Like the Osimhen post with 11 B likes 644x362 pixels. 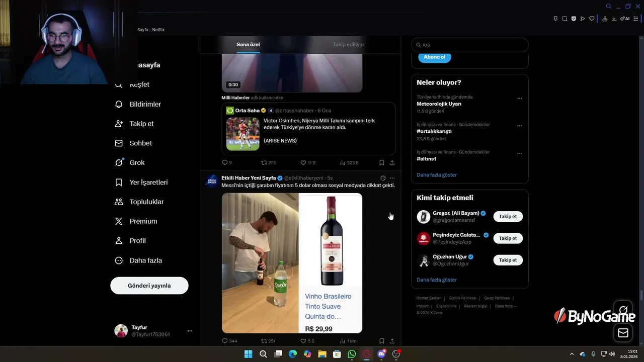(308, 163)
